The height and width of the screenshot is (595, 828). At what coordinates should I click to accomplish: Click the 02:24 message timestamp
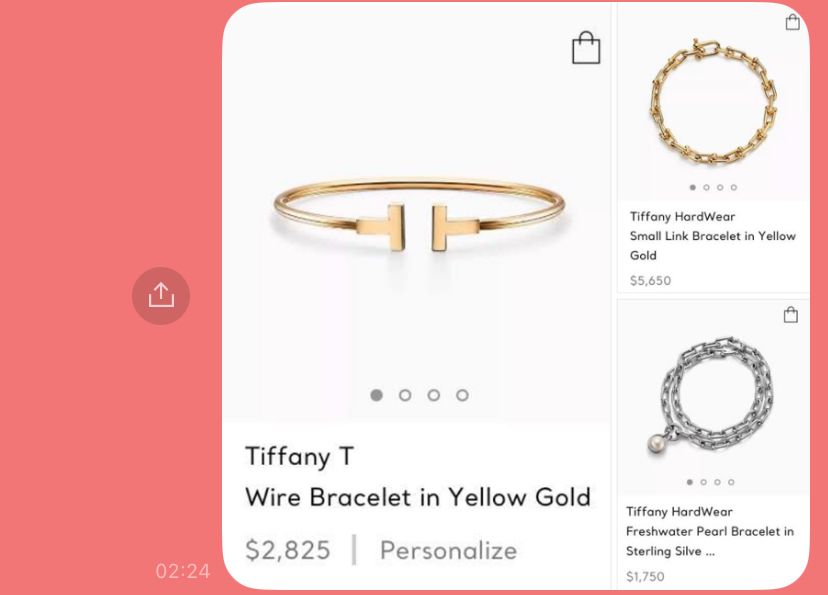pyautogui.click(x=183, y=571)
